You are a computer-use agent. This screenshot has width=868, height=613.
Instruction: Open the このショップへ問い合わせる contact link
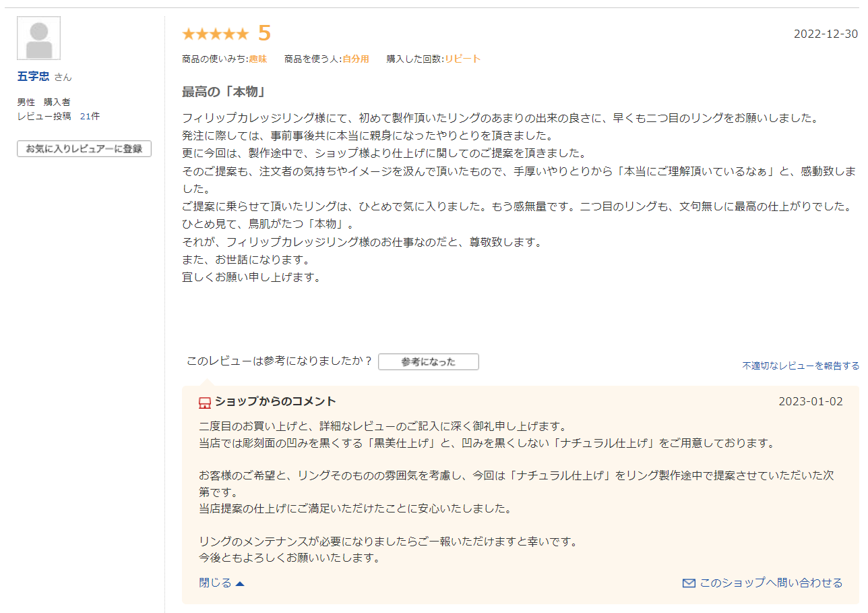pyautogui.click(x=771, y=583)
